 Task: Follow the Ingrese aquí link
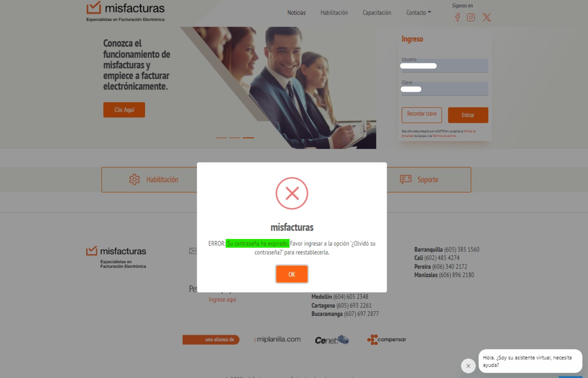[222, 299]
